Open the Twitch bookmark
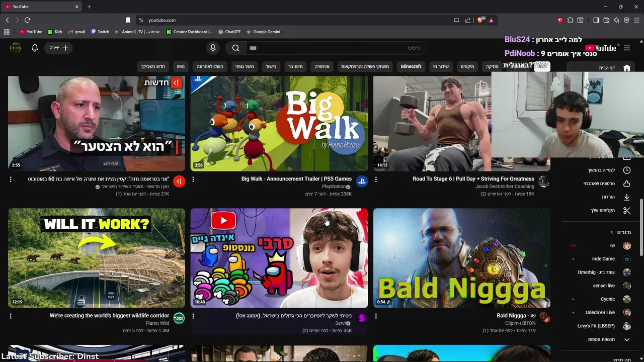 tap(100, 32)
